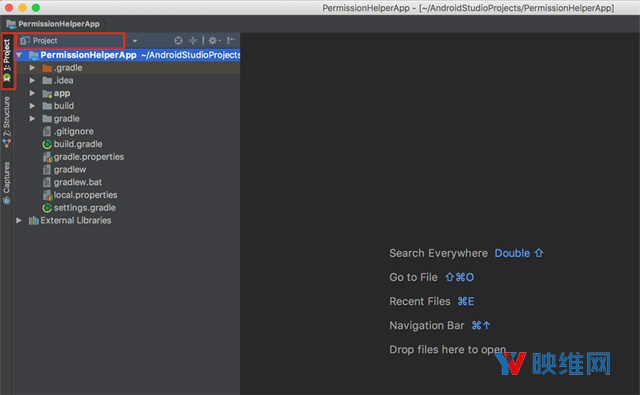Open the Structure side tab
640x395 pixels.
coord(7,122)
